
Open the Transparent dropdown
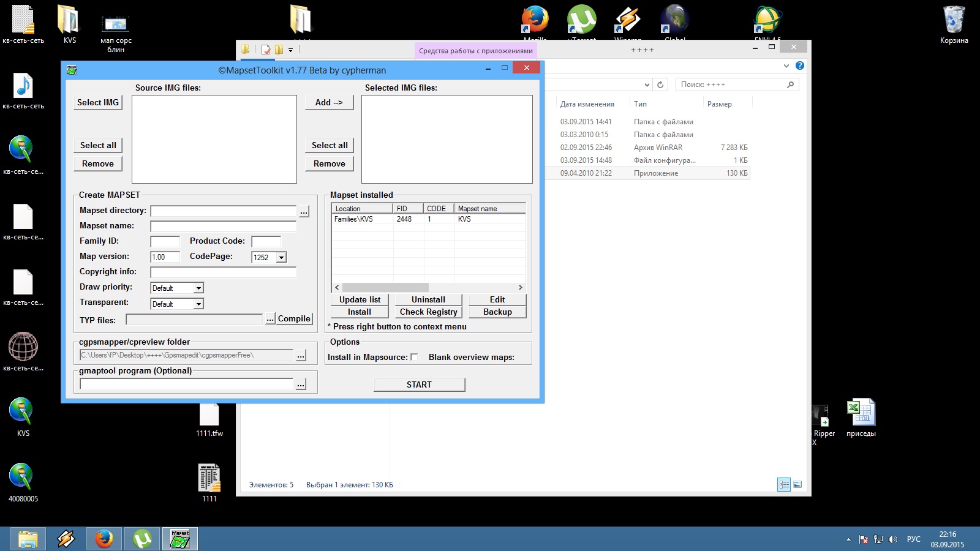pos(198,304)
